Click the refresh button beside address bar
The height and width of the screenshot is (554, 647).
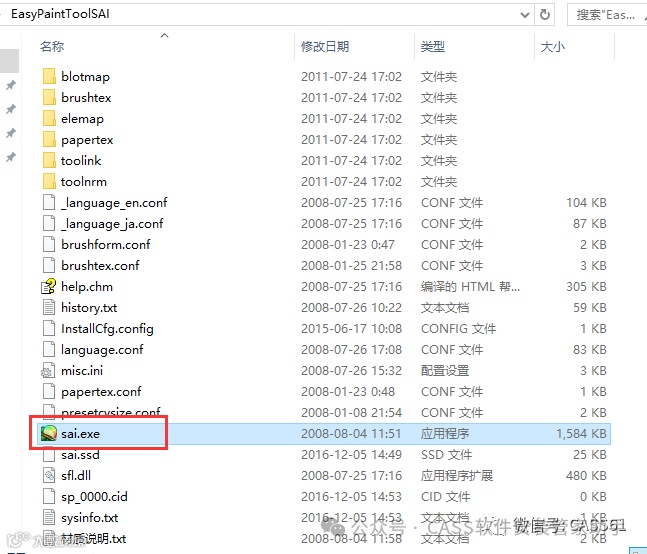(x=545, y=15)
